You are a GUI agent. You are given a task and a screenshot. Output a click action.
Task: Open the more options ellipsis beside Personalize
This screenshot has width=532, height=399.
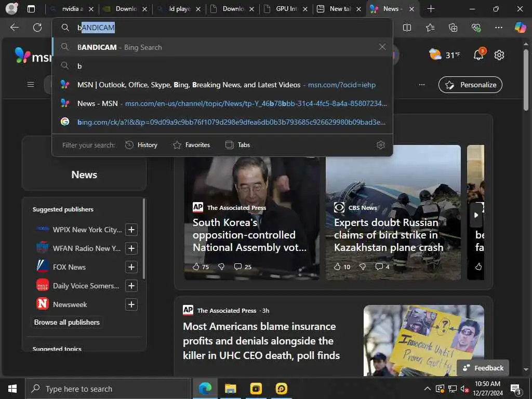click(x=422, y=85)
